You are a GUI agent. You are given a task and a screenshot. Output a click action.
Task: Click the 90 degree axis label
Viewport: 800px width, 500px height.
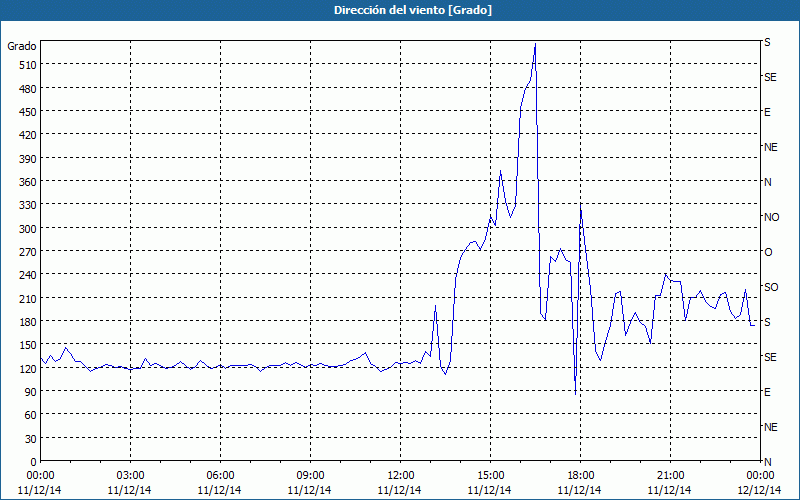[30, 392]
